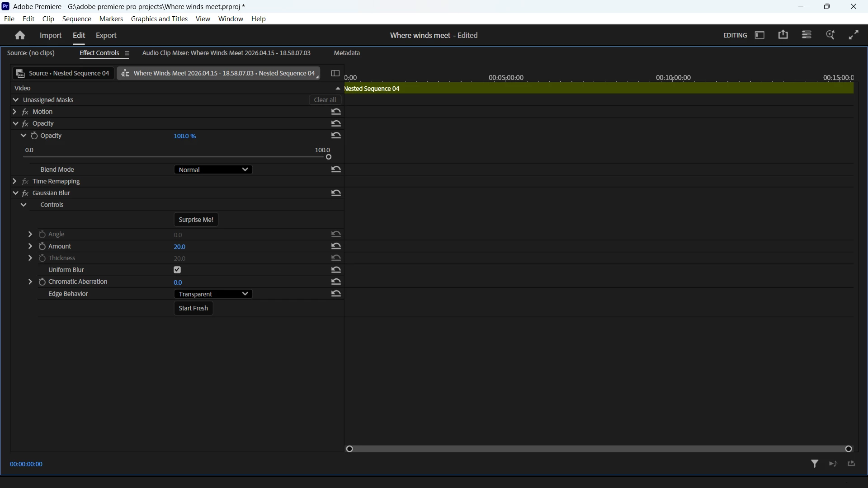Open the Edge Behavior dropdown
The height and width of the screenshot is (488, 868).
(213, 294)
